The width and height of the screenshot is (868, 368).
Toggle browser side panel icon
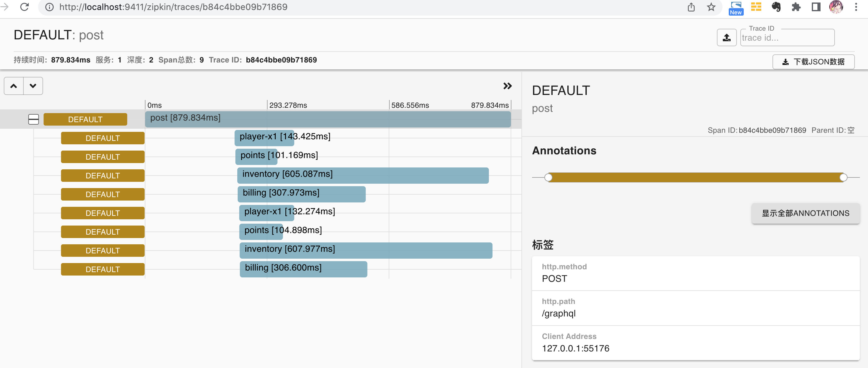816,7
